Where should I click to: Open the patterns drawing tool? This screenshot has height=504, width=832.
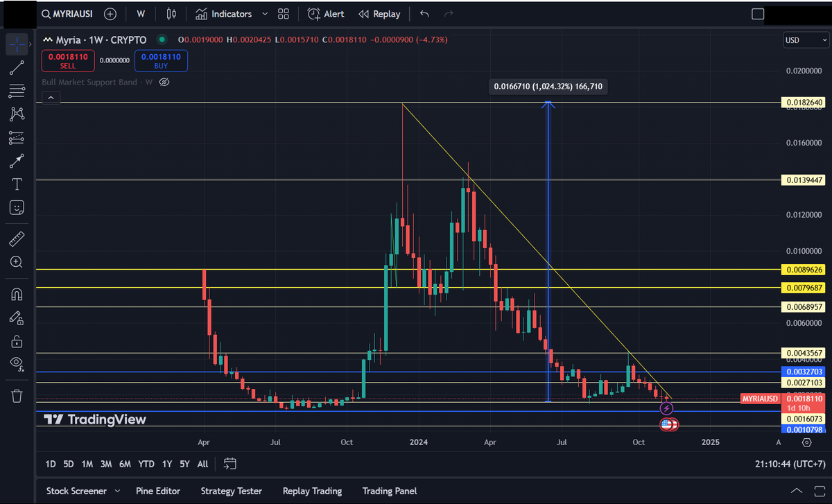[17, 114]
